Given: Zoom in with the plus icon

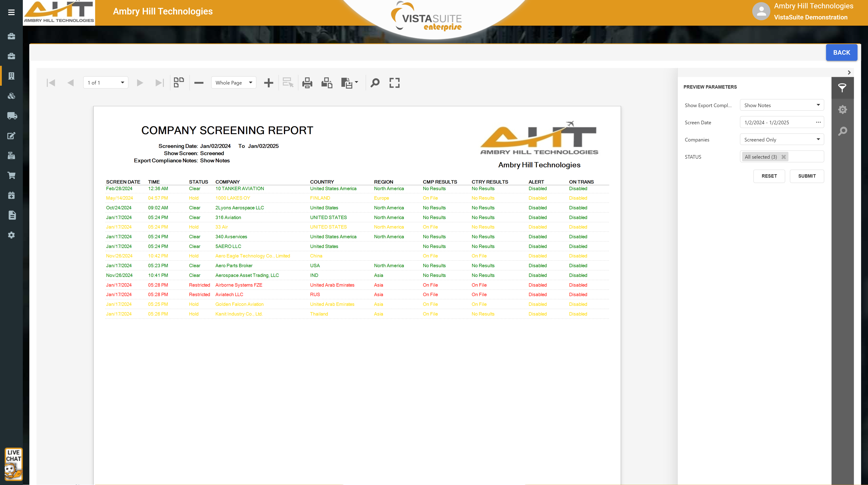Looking at the screenshot, I should click(269, 83).
